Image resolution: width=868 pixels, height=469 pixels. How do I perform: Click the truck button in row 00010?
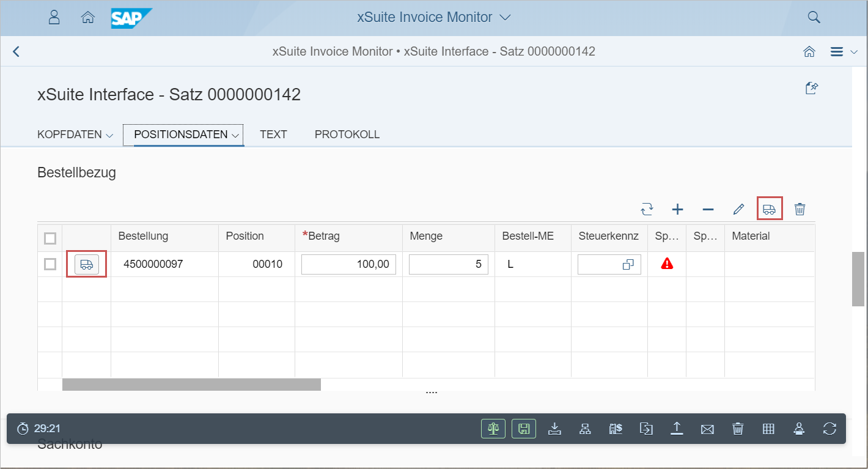click(x=87, y=264)
